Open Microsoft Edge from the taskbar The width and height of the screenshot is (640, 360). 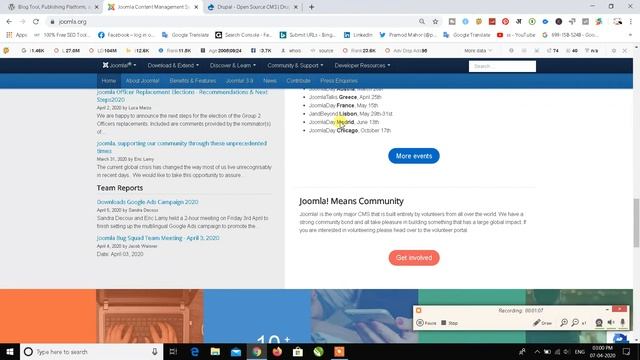pos(195,351)
